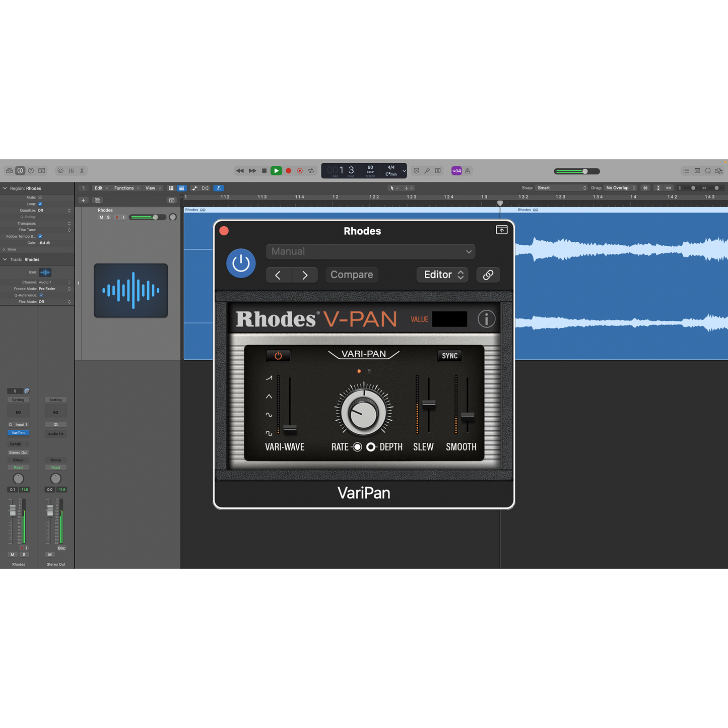Open the Functions menu in the tracks area

pyautogui.click(x=126, y=188)
